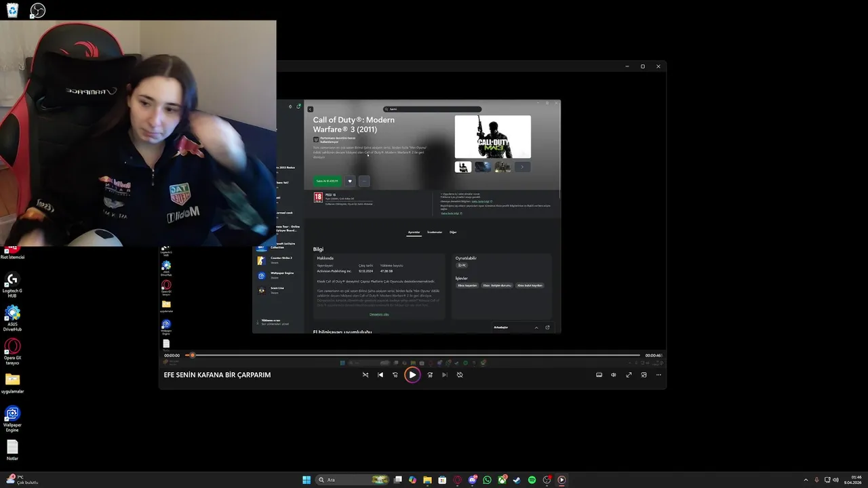Image resolution: width=868 pixels, height=488 pixels.
Task: Click the microphone icon in the system tray
Action: [816, 480]
